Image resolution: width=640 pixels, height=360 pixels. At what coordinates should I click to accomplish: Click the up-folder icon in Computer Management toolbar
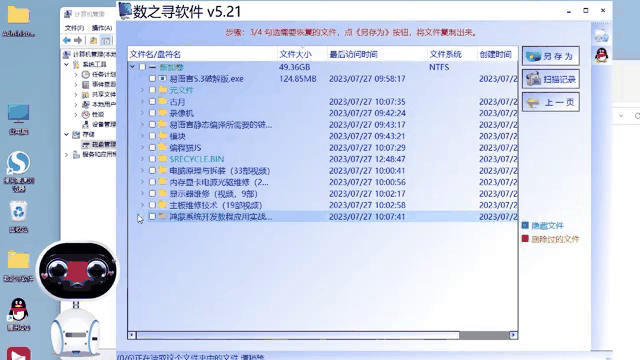pyautogui.click(x=93, y=40)
